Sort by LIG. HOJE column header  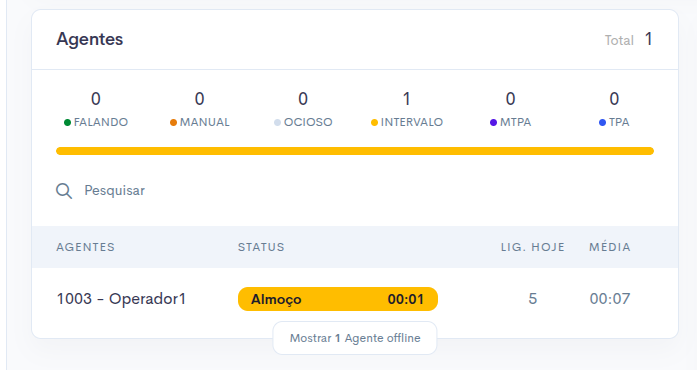533,247
